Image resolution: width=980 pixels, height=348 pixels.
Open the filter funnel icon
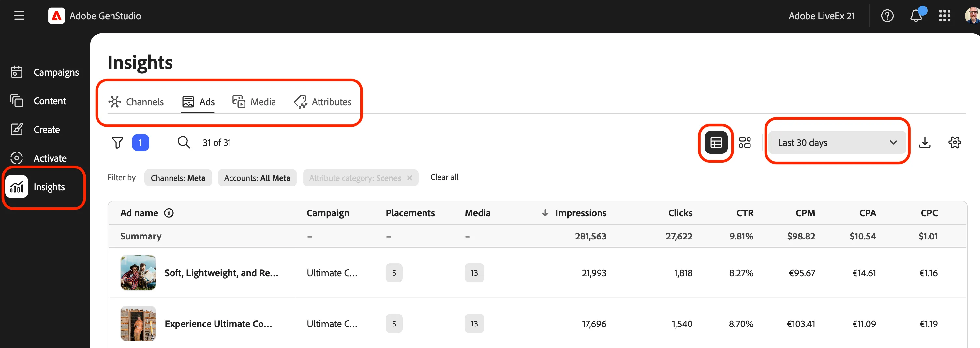coord(118,143)
